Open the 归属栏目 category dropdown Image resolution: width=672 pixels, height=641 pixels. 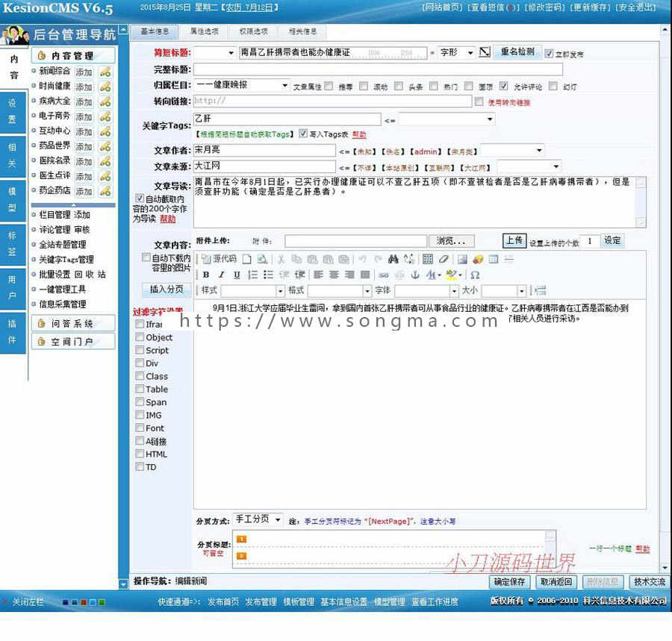[x=242, y=85]
